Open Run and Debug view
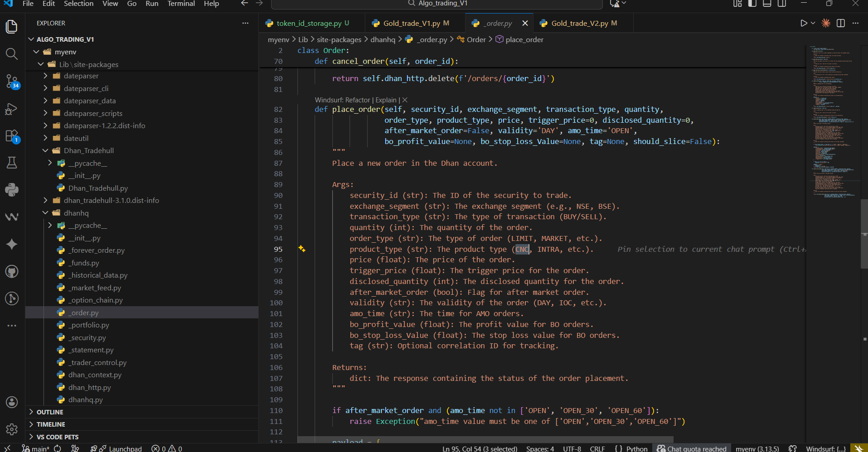The image size is (868, 452). (12, 109)
